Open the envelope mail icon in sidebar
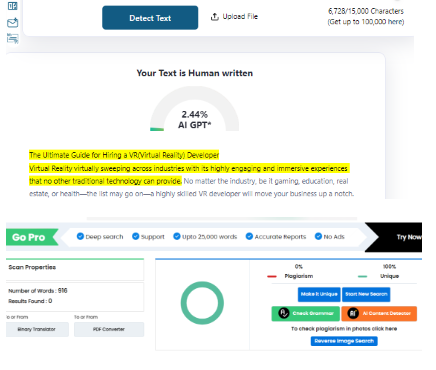Screen dimensions: 436x370 click(x=13, y=23)
